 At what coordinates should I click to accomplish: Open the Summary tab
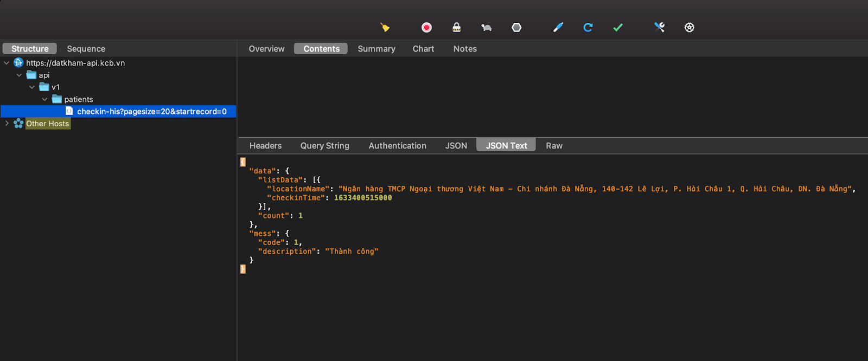pyautogui.click(x=376, y=49)
